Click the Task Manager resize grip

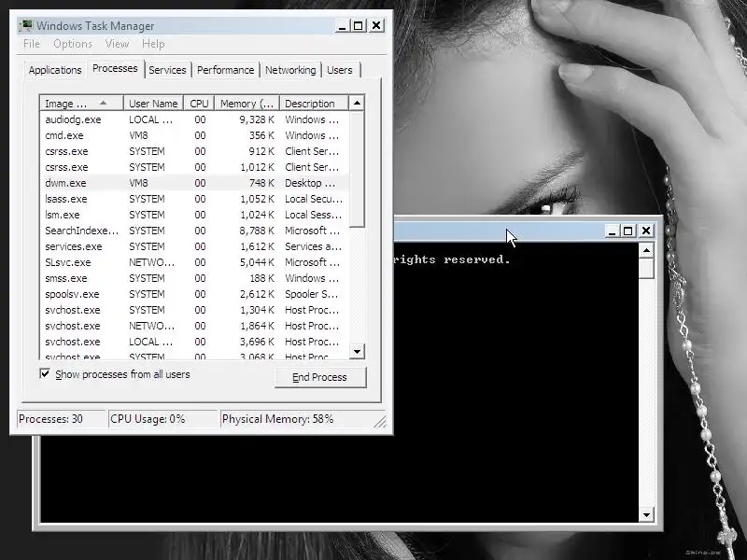click(x=380, y=422)
